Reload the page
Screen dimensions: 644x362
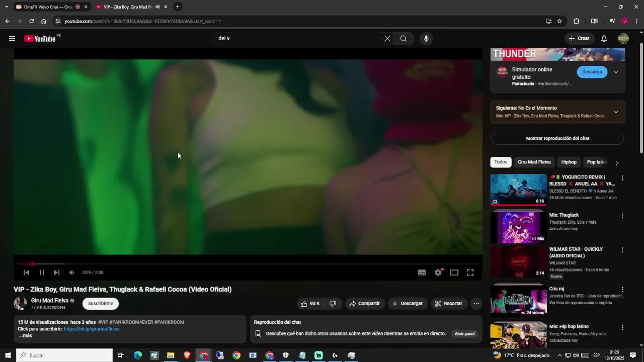coord(31,21)
